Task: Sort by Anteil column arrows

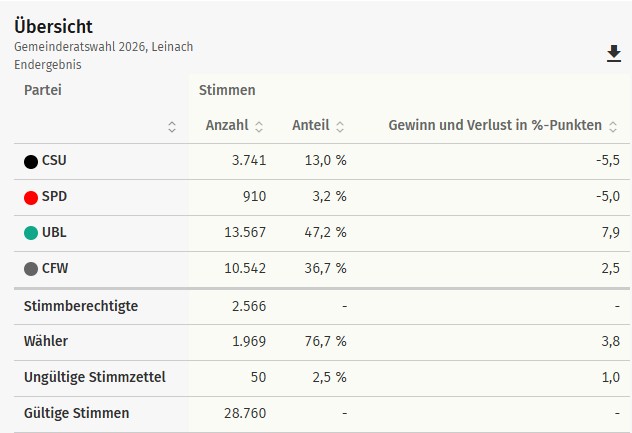Action: [x=340, y=126]
